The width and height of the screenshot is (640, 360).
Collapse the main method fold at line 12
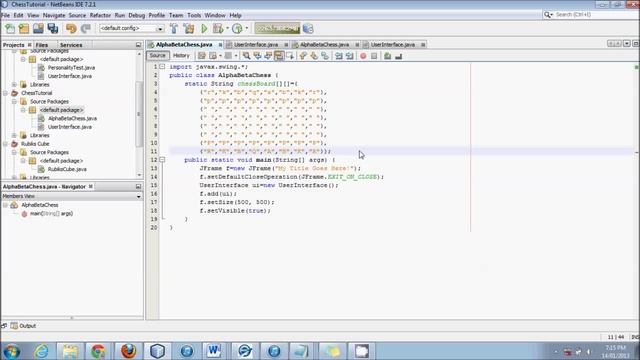162,160
